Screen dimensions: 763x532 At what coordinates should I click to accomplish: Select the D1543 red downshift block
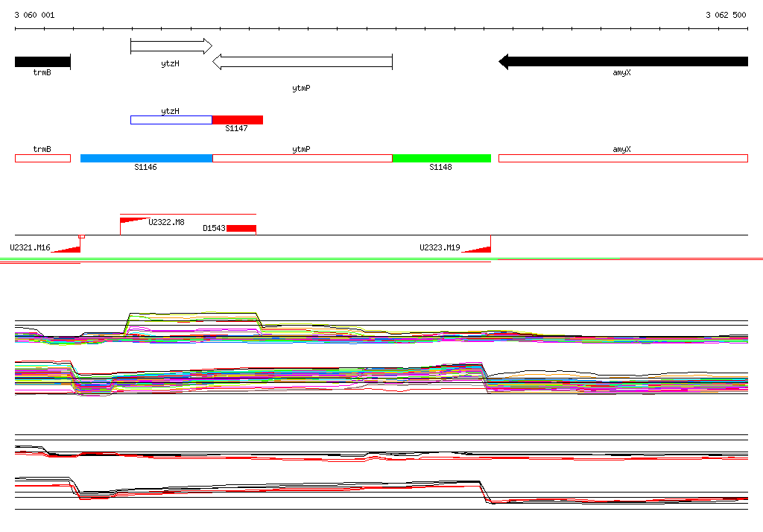[x=241, y=228]
